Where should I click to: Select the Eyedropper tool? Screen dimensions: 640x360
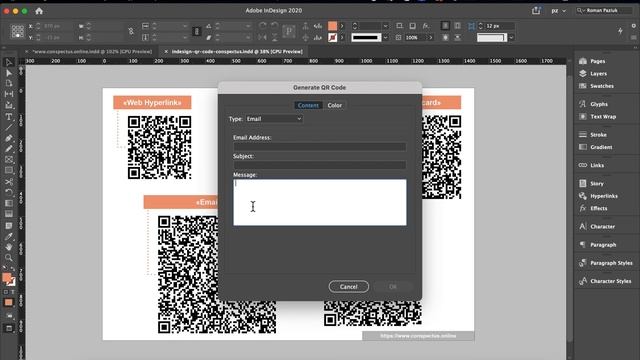click(9, 236)
